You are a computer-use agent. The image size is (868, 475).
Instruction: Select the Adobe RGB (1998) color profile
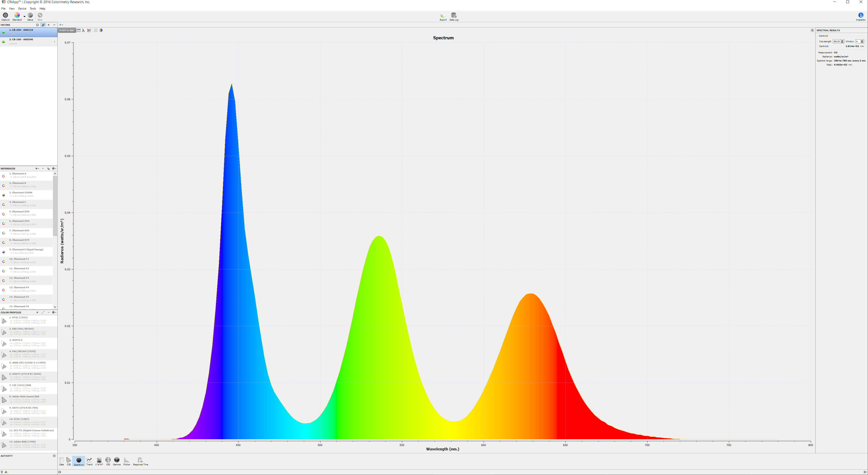tap(23, 442)
